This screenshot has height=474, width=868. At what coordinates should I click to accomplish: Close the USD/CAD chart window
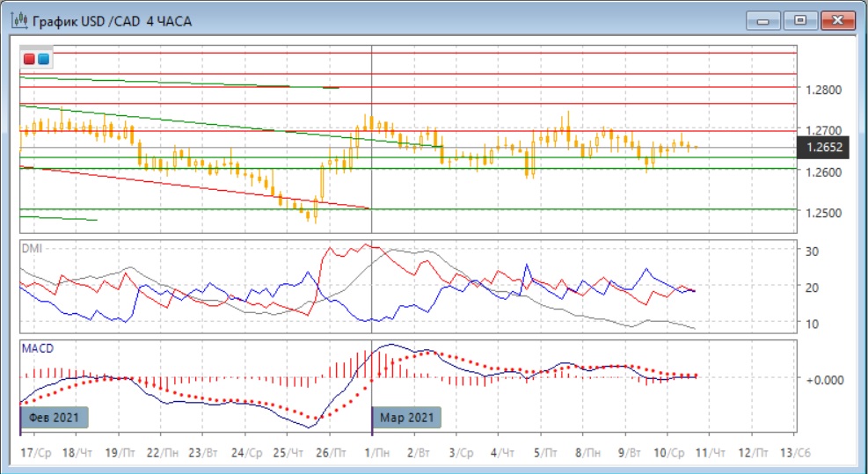835,20
